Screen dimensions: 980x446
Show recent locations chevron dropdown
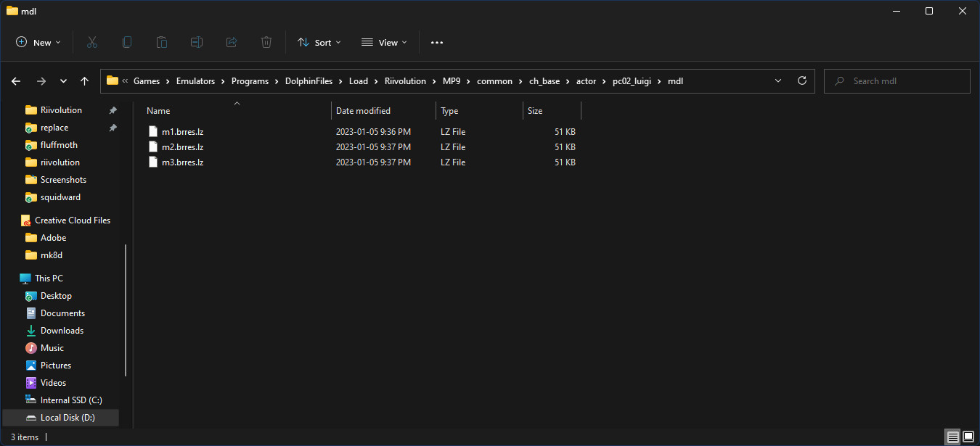tap(63, 81)
